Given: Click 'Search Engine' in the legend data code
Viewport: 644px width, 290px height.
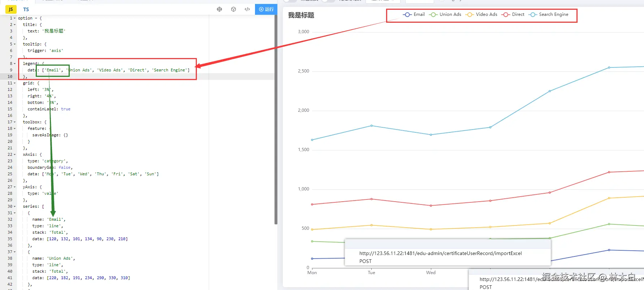Looking at the screenshot, I should pos(169,70).
